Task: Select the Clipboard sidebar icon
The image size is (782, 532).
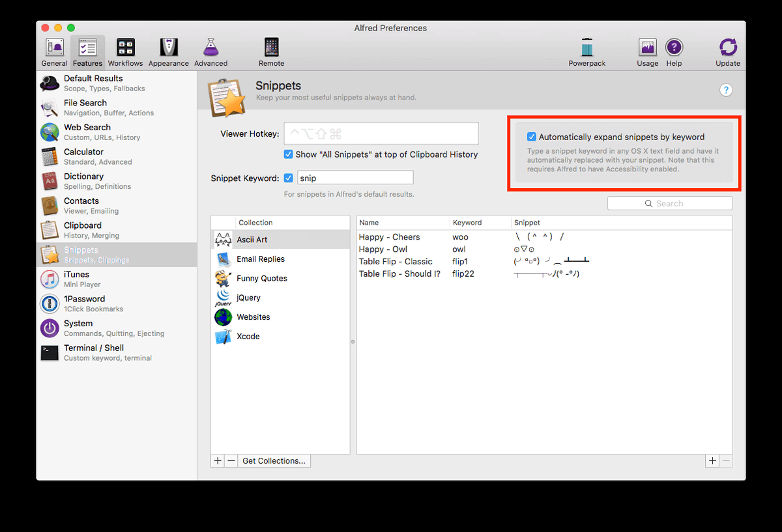Action: tap(50, 230)
